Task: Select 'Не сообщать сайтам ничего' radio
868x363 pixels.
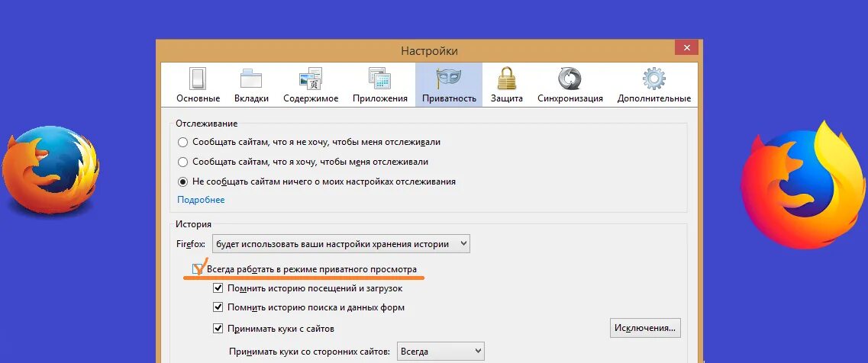Action: (182, 181)
